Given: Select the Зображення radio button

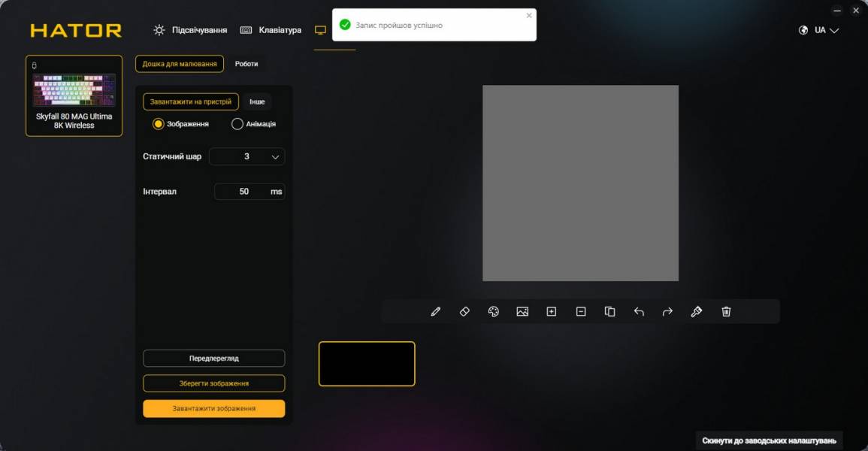Looking at the screenshot, I should 159,124.
